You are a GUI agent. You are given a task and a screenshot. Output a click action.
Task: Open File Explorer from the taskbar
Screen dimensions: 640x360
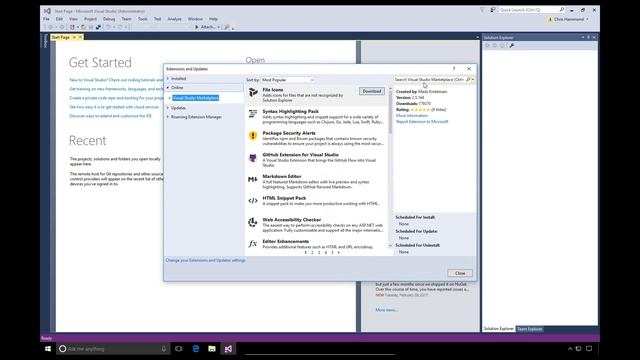(212, 349)
